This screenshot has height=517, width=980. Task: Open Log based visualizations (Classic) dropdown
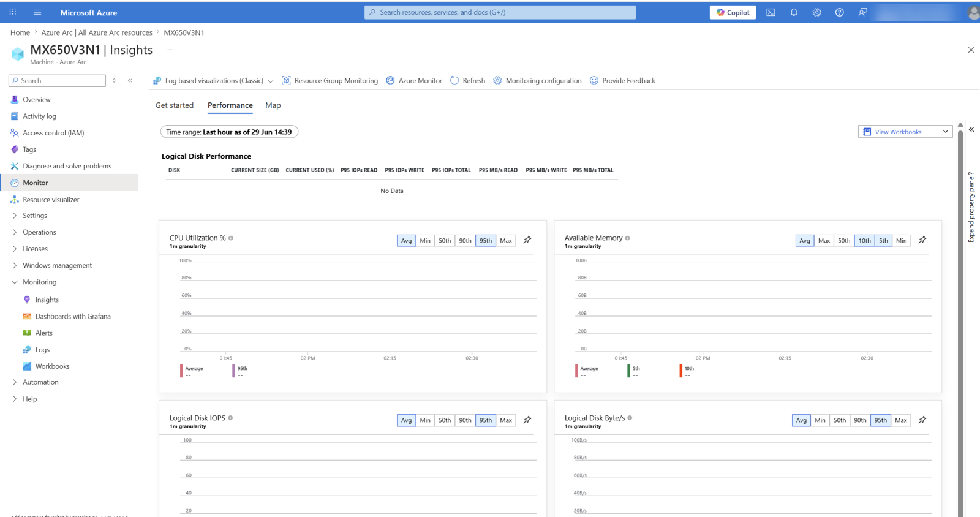213,81
